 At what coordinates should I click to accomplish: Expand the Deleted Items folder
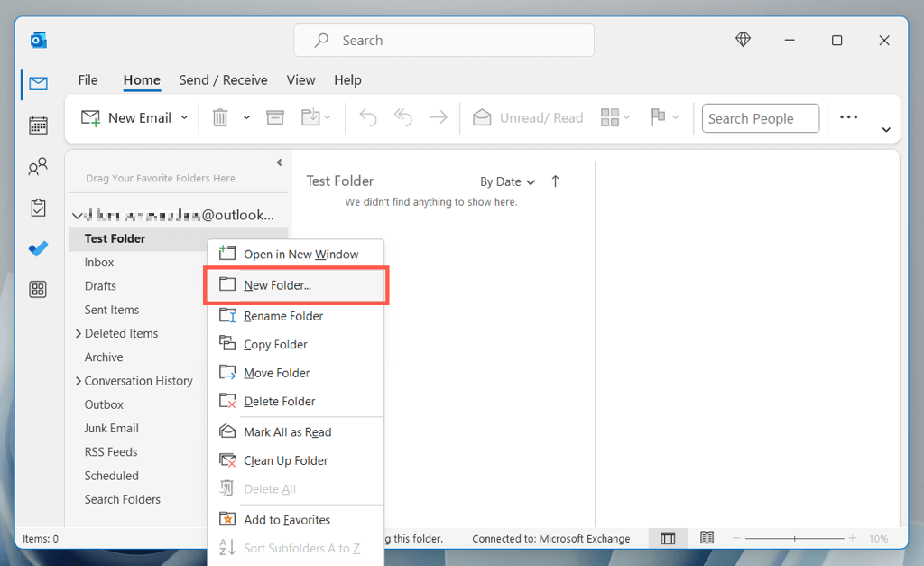tap(79, 333)
